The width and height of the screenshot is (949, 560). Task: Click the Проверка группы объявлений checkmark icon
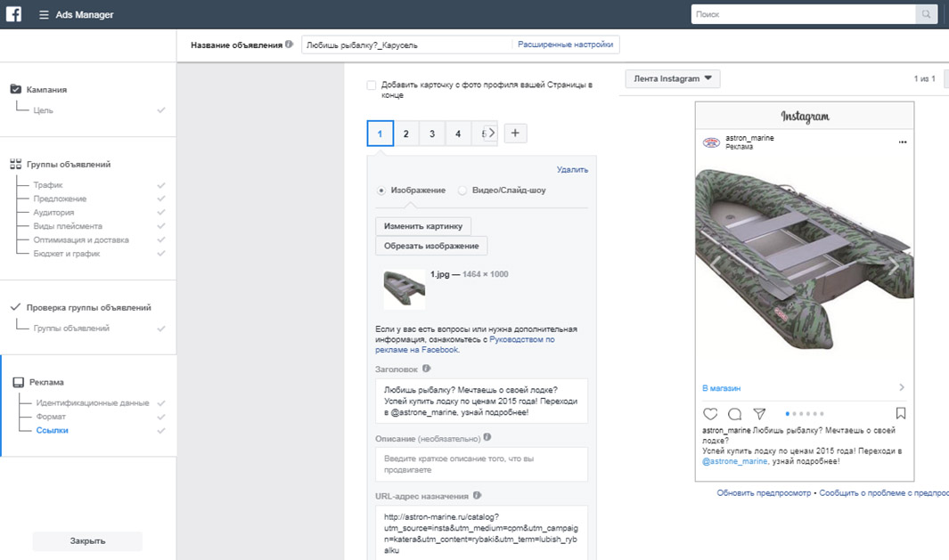coord(16,306)
